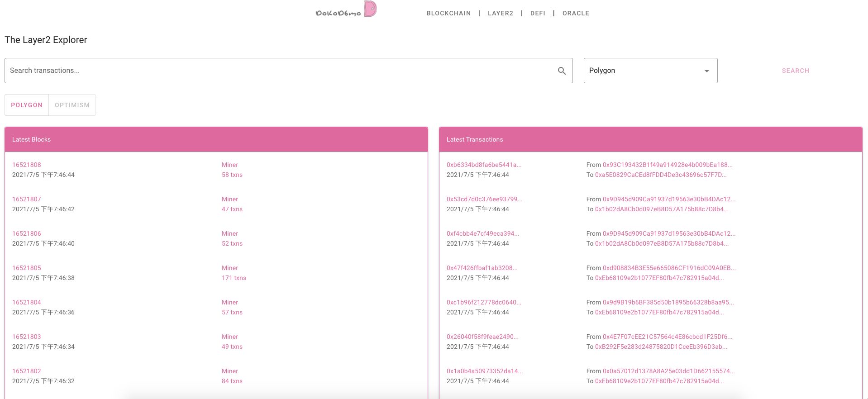Open block 16521802
868x399 pixels.
(27, 371)
